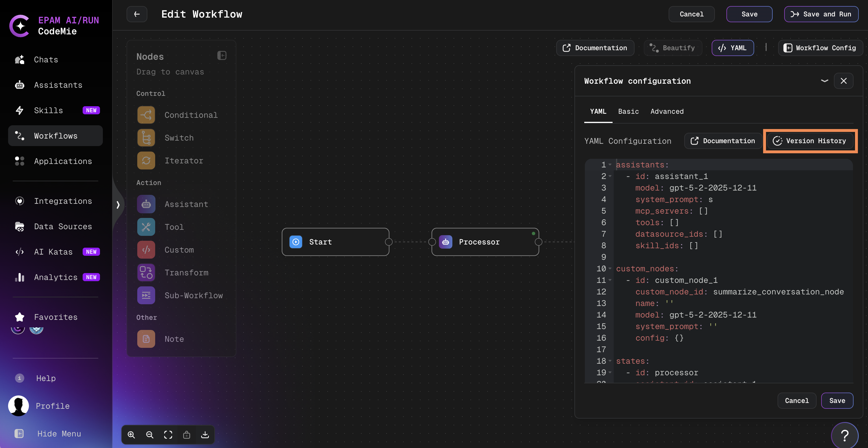Click the Cancel button in header
This screenshot has width=868, height=448.
click(x=691, y=14)
